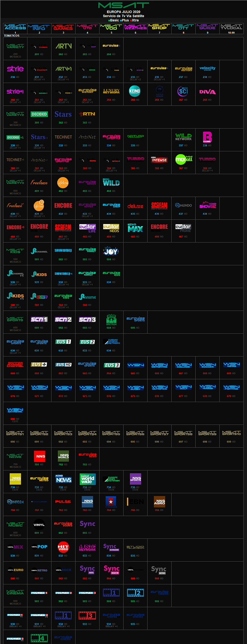Select the deluxe channel logo on 435
247x644 pixels.
(x=135, y=206)
